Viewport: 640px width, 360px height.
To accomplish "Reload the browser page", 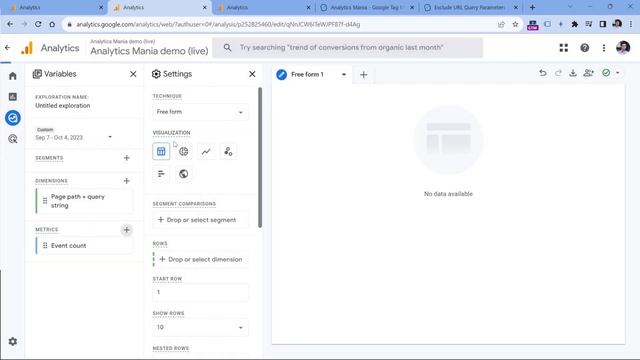I will [x=38, y=24].
